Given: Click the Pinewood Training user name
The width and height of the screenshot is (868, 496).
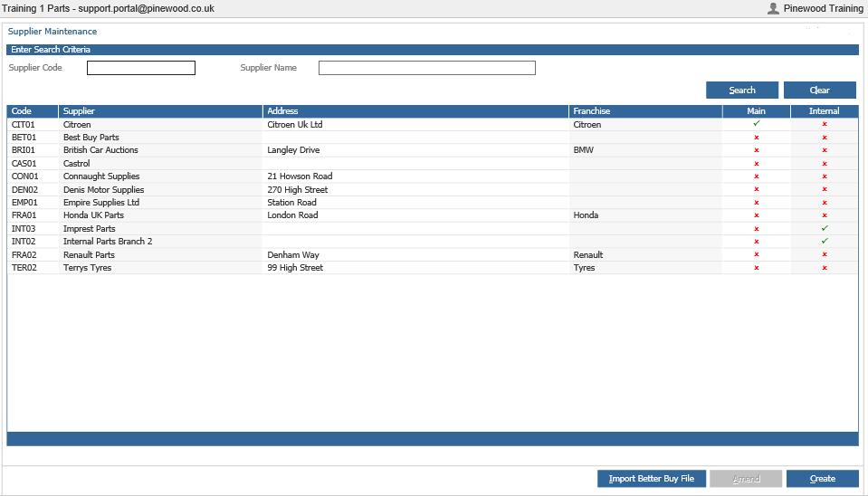Looking at the screenshot, I should click(x=823, y=8).
